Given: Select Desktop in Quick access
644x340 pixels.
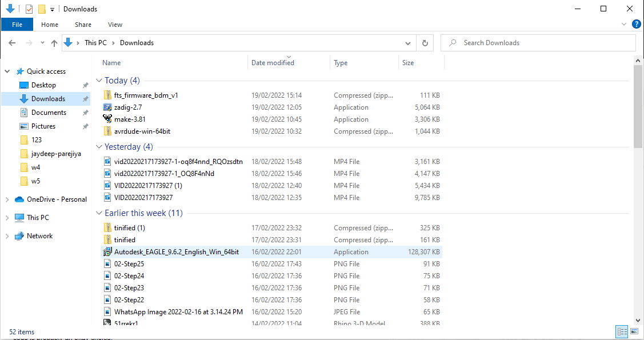Looking at the screenshot, I should 43,85.
